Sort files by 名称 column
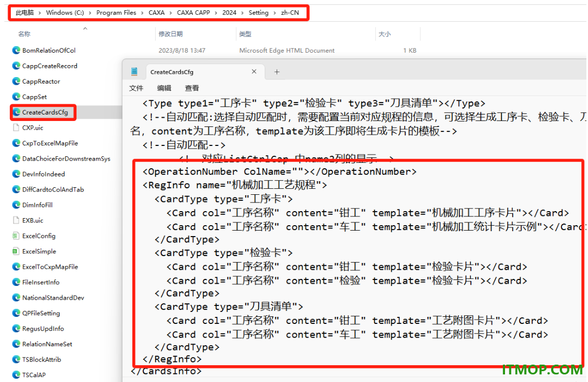Image resolution: width=588 pixels, height=382 pixels. pos(24,34)
